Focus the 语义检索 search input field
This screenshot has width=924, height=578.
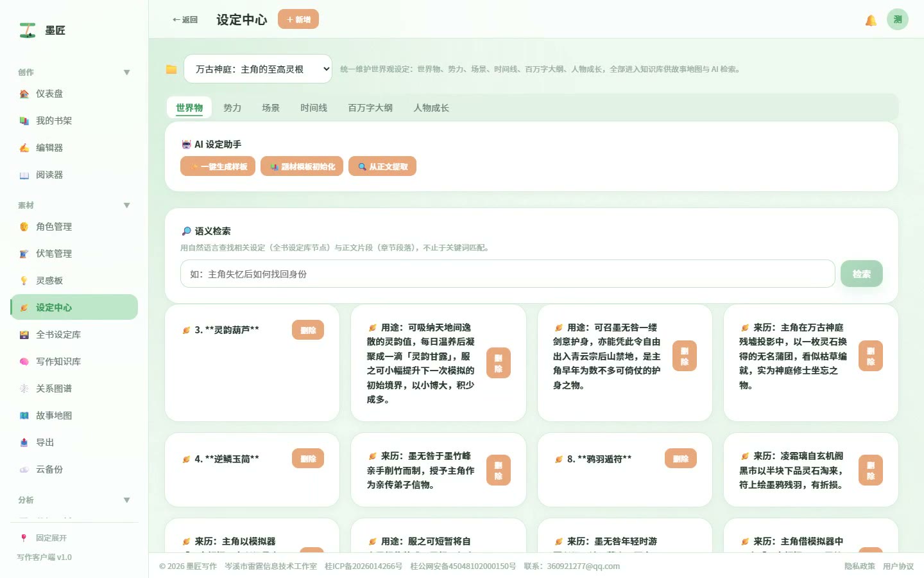point(508,274)
